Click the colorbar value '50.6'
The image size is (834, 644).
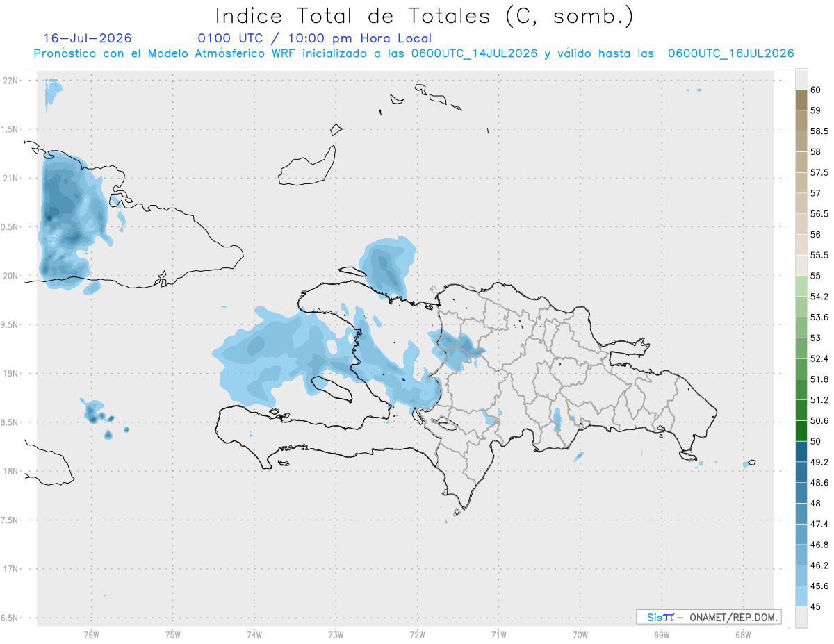tap(819, 420)
